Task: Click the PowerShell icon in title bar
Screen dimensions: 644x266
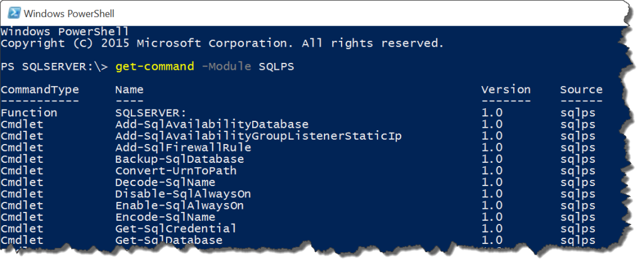Action: pyautogui.click(x=14, y=13)
